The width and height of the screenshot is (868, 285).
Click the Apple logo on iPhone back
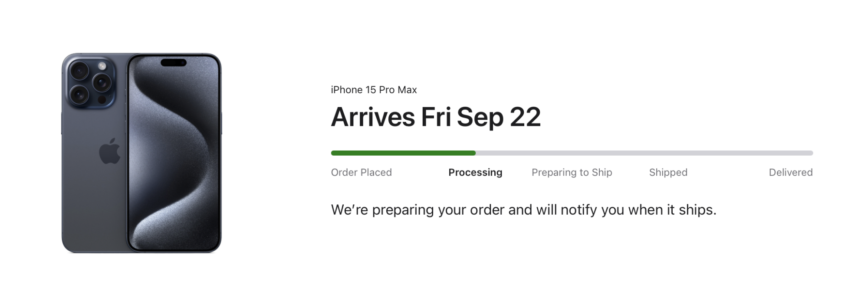pos(110,151)
